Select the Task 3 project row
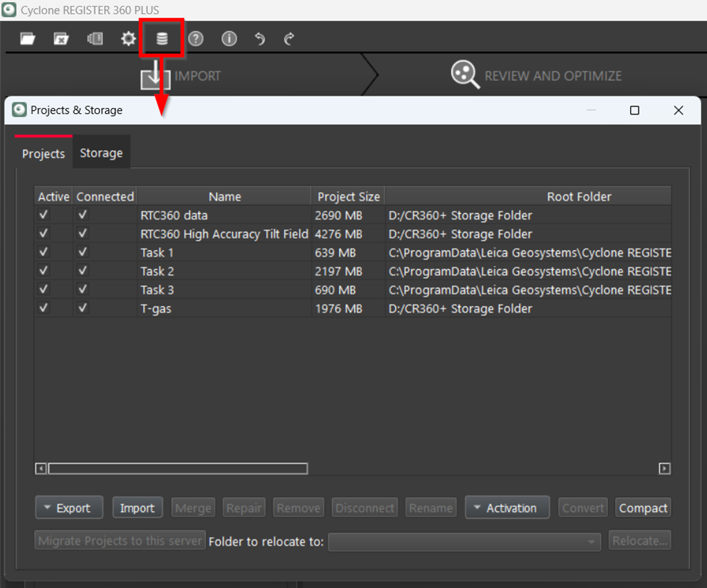707x588 pixels. click(225, 290)
